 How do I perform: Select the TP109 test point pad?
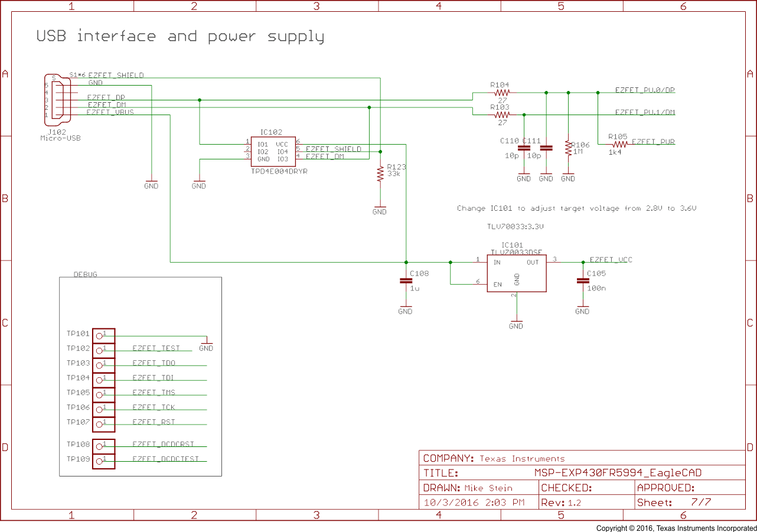[103, 461]
